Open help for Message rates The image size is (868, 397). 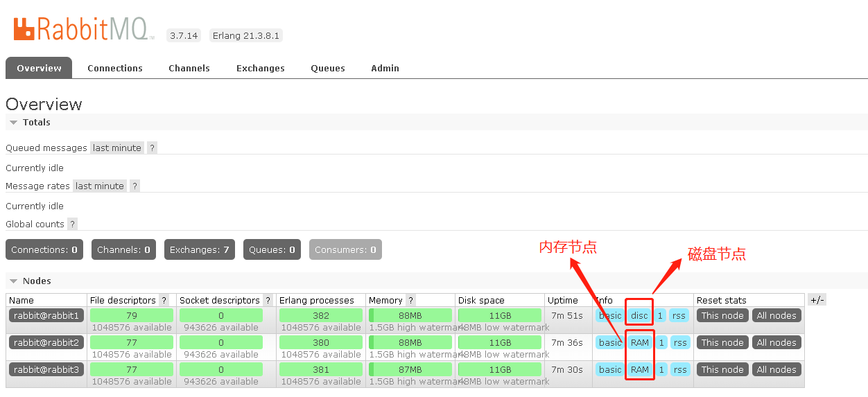[x=134, y=186]
